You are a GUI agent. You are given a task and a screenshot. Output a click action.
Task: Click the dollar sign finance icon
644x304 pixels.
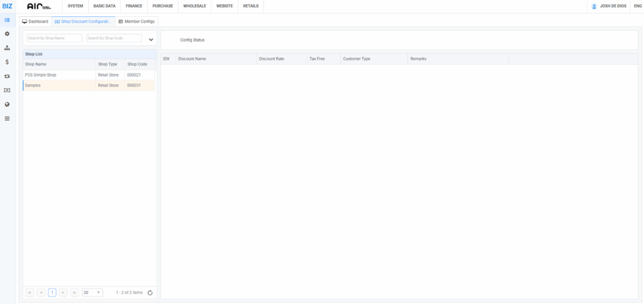point(7,62)
